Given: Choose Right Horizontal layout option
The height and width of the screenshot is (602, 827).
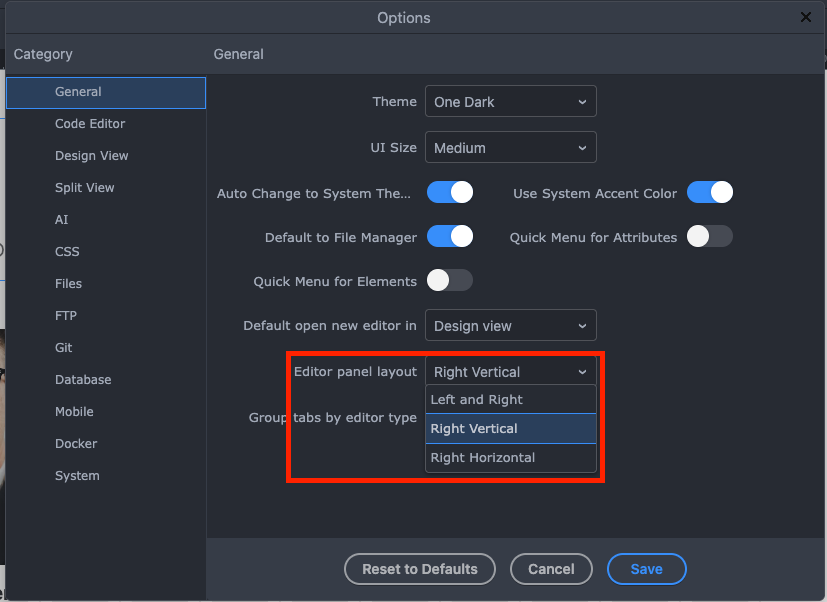Looking at the screenshot, I should [511, 457].
